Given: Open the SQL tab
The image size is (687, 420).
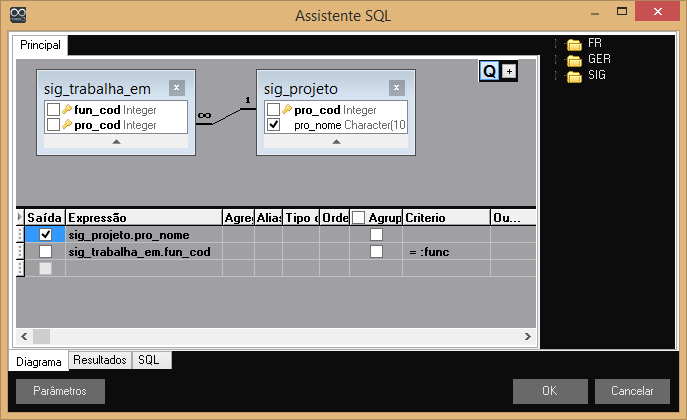Looking at the screenshot, I should 149,359.
